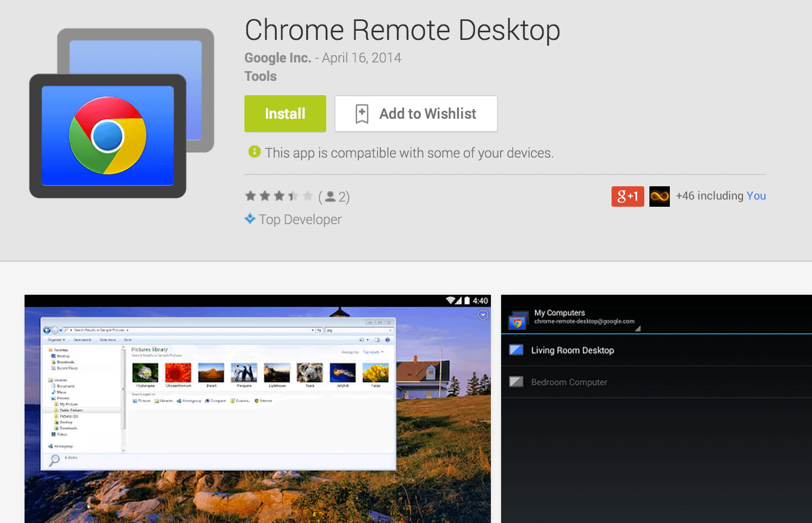
Task: Click the bookmark icon in Wishlist button
Action: coord(362,114)
